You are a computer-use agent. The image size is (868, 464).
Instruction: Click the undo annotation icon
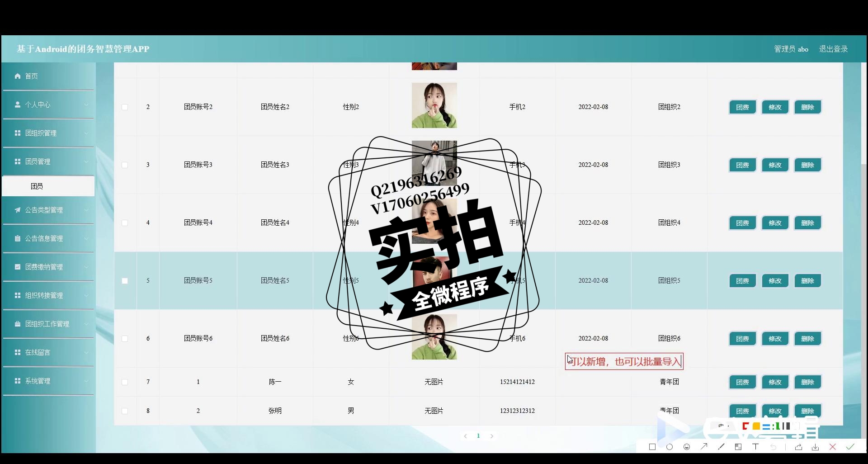pos(773,447)
